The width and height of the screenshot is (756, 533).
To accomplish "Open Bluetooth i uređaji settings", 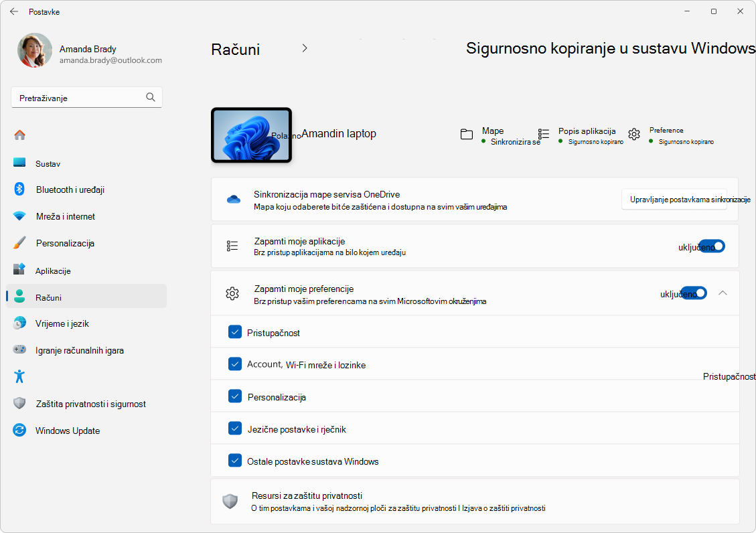I will pos(86,190).
